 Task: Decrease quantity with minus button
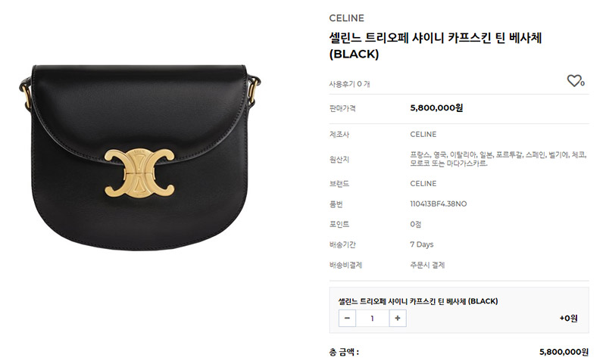coord(347,318)
